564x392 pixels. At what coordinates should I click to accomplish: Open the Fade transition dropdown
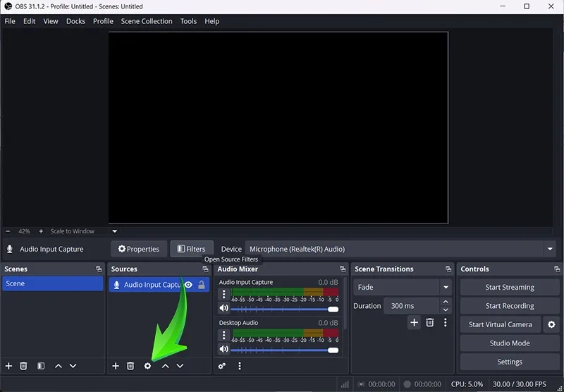[x=446, y=287]
